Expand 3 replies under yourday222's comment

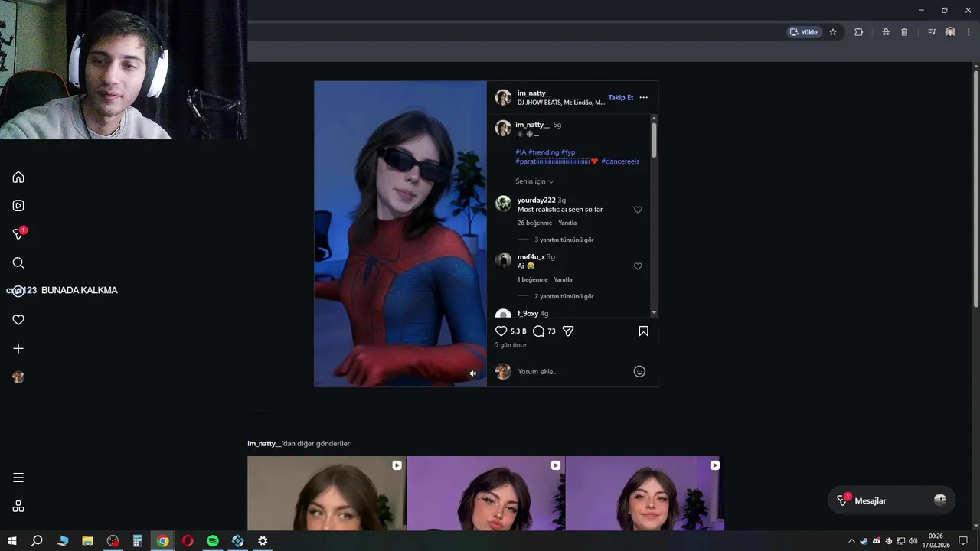[564, 240]
